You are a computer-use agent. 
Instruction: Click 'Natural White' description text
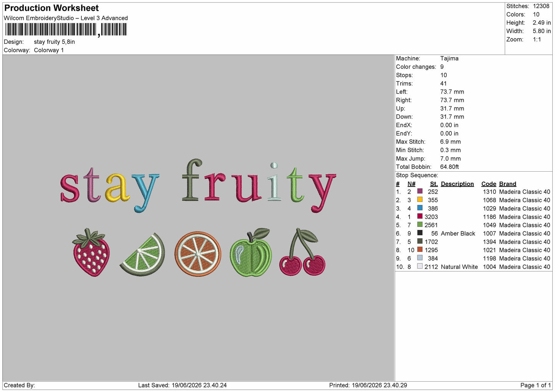coord(459,267)
